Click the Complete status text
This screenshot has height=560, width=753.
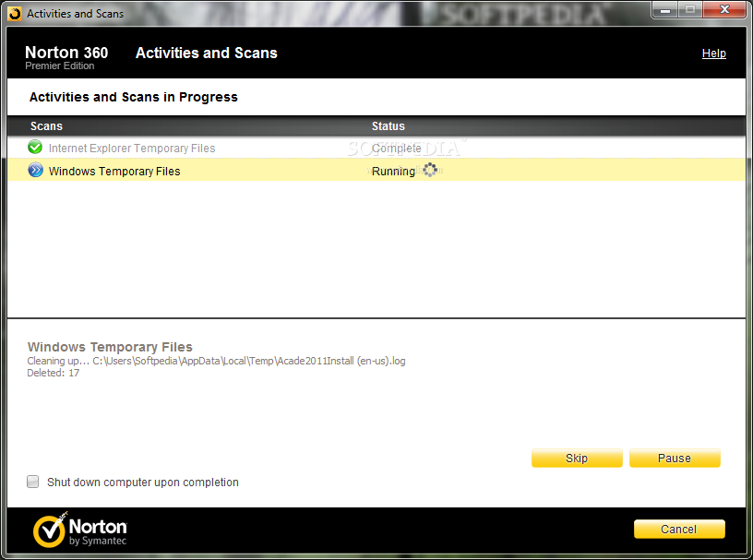tap(396, 149)
